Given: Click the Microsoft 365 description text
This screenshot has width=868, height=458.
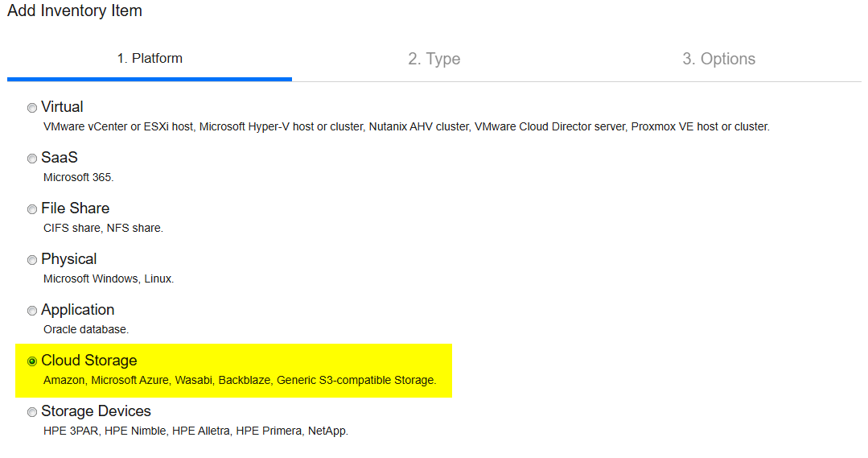Looking at the screenshot, I should coord(79,178).
